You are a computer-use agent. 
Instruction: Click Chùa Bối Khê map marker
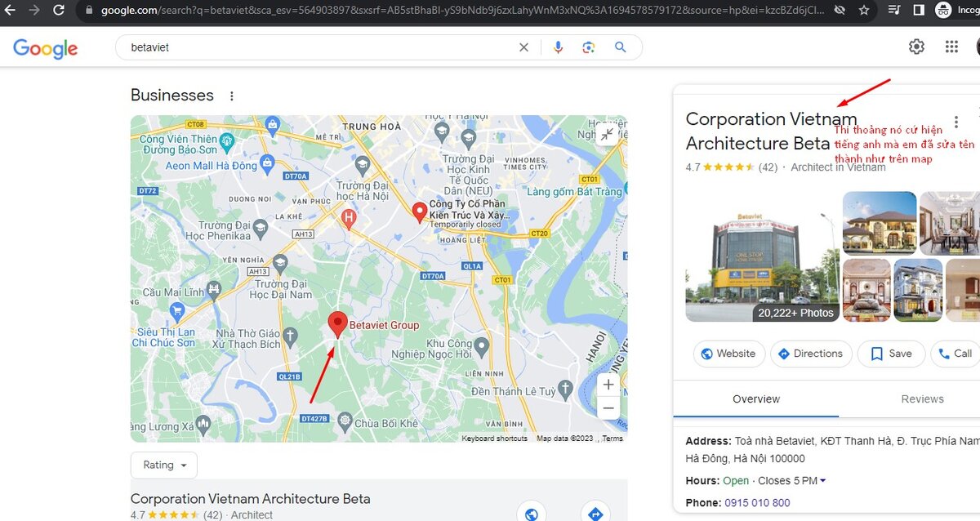point(345,423)
